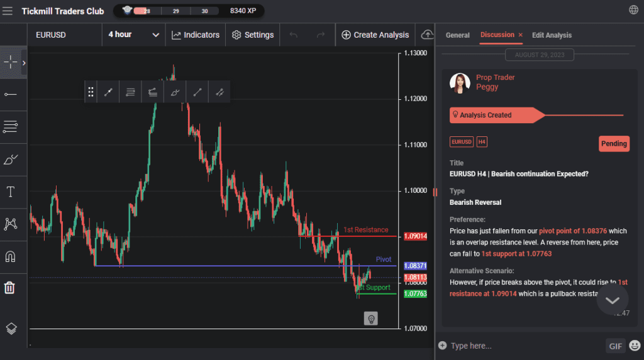Switch to the Edit Analysis tab
This screenshot has height=360, width=644.
(x=552, y=35)
